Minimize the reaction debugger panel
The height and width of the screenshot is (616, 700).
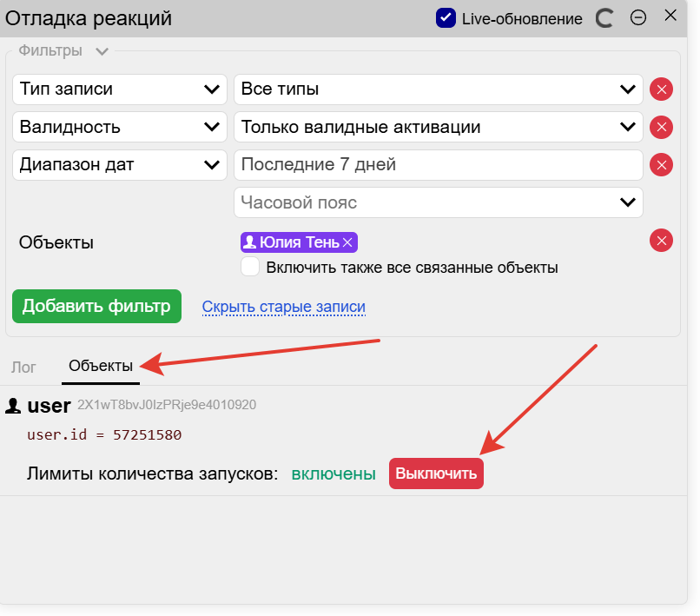638,18
